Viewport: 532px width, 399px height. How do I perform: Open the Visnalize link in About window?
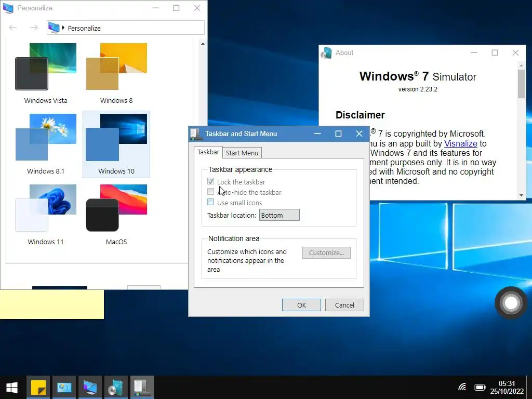tap(460, 143)
